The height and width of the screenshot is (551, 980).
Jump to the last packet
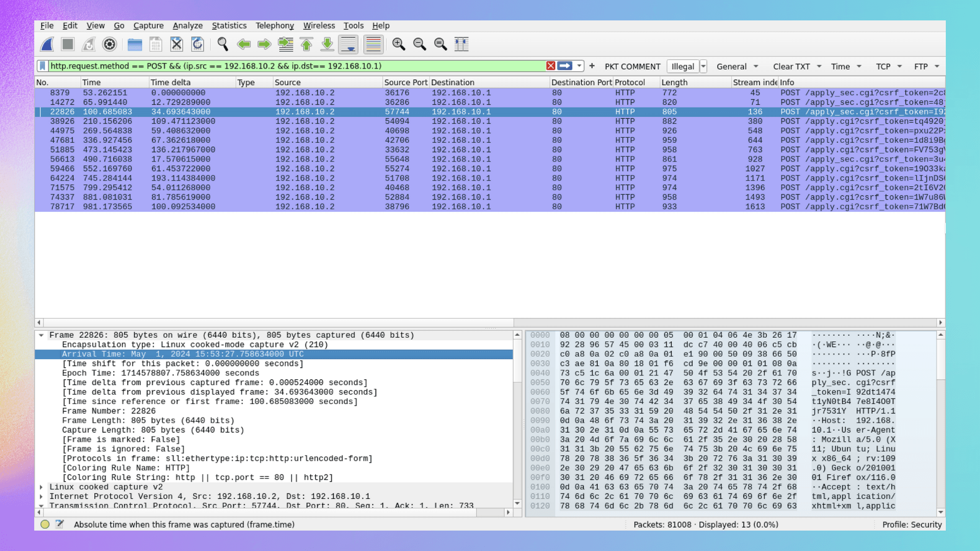[x=327, y=44]
